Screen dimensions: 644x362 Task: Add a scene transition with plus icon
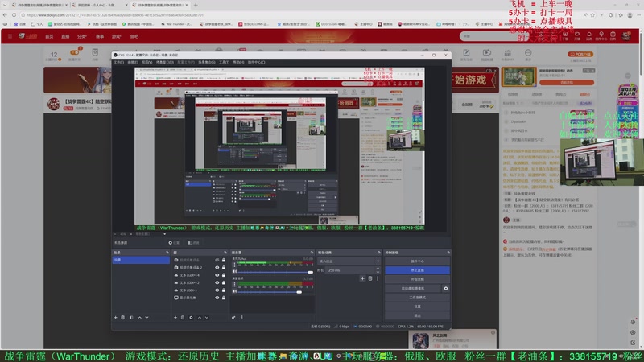(x=362, y=278)
